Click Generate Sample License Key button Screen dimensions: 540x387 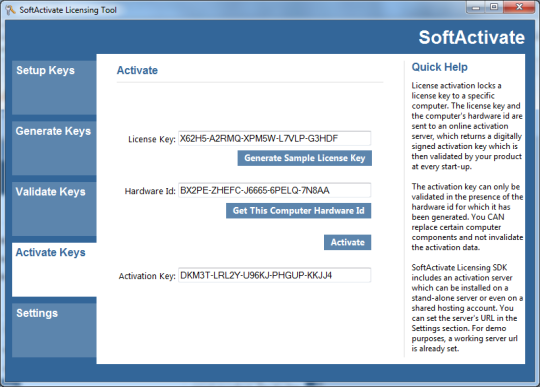304,158
